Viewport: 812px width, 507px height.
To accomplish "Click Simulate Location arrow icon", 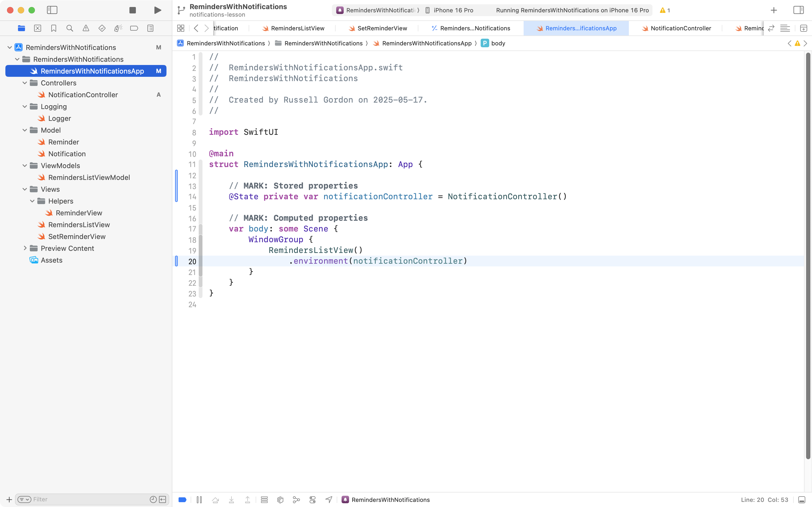I will [329, 500].
